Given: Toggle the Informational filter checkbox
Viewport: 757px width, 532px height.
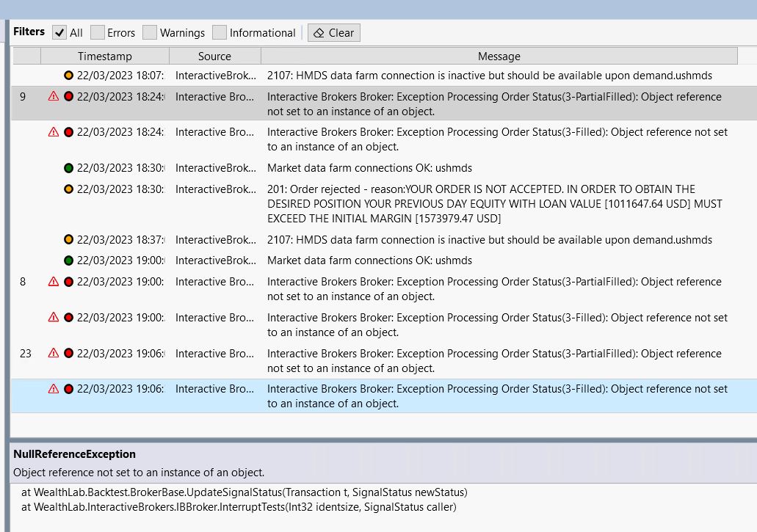Looking at the screenshot, I should tap(220, 32).
